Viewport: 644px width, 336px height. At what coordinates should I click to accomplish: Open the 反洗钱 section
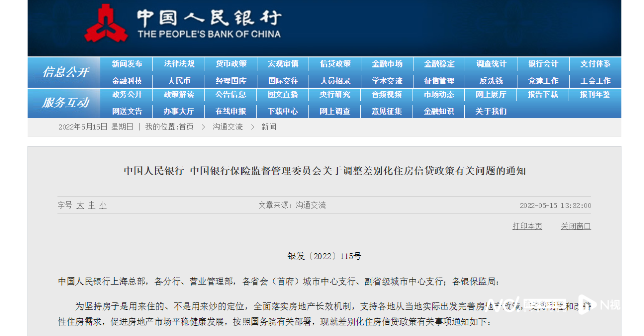tap(491, 81)
